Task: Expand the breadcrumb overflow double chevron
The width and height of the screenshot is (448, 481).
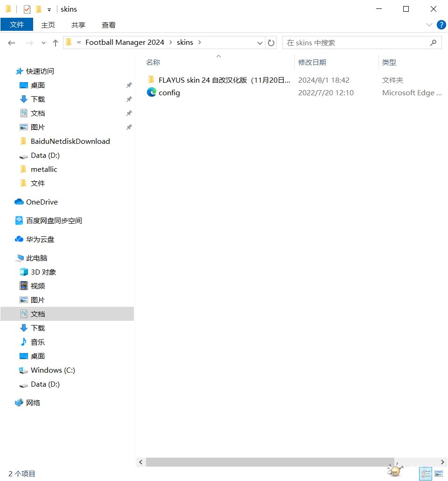Action: tap(79, 42)
